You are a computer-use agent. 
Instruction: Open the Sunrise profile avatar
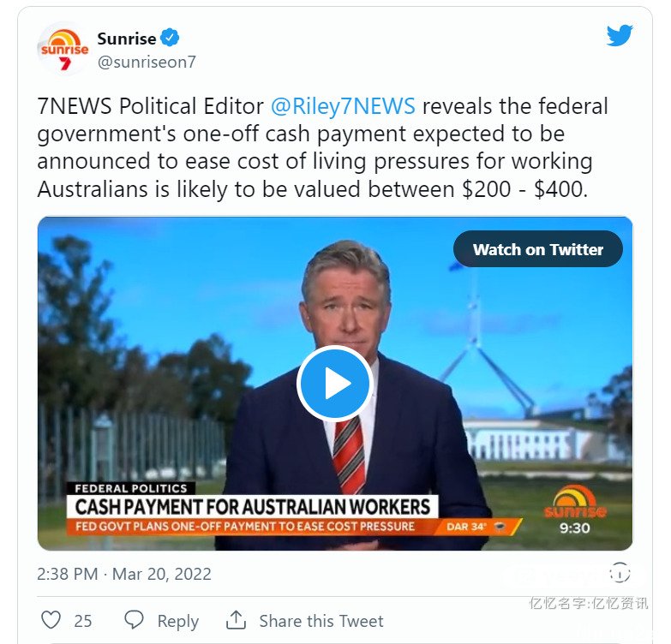[x=64, y=49]
